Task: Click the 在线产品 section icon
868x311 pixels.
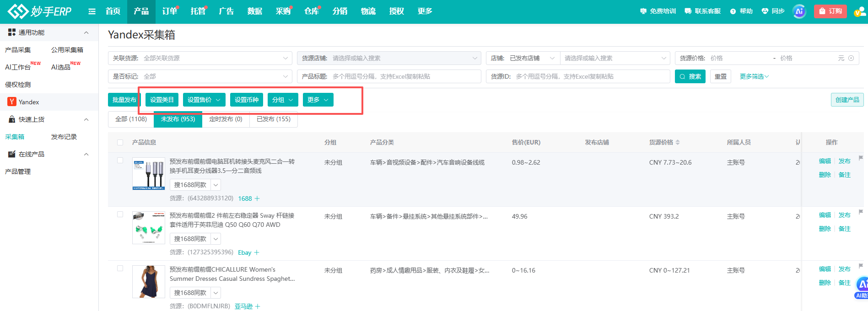Action: pyautogui.click(x=12, y=154)
